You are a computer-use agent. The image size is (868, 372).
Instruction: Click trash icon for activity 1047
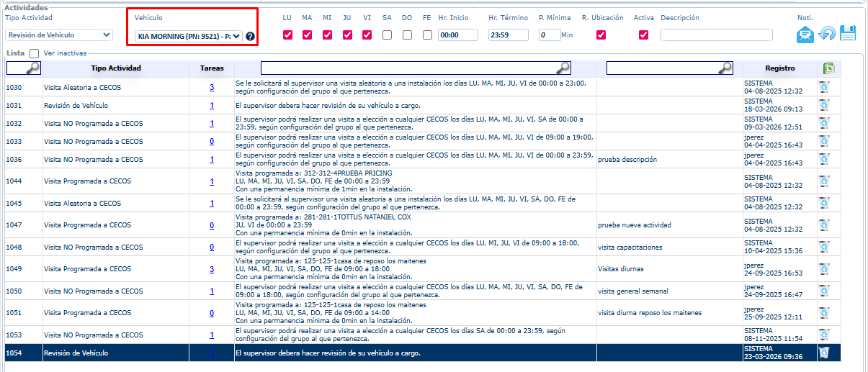[824, 224]
